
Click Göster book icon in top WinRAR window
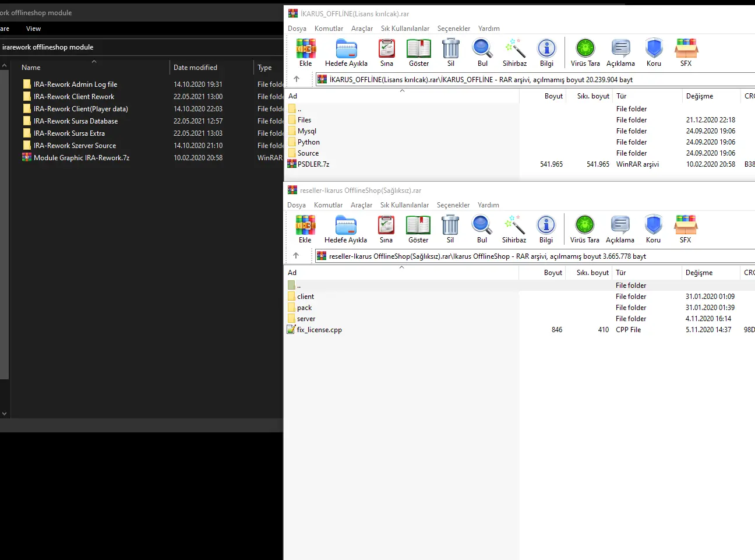418,52
